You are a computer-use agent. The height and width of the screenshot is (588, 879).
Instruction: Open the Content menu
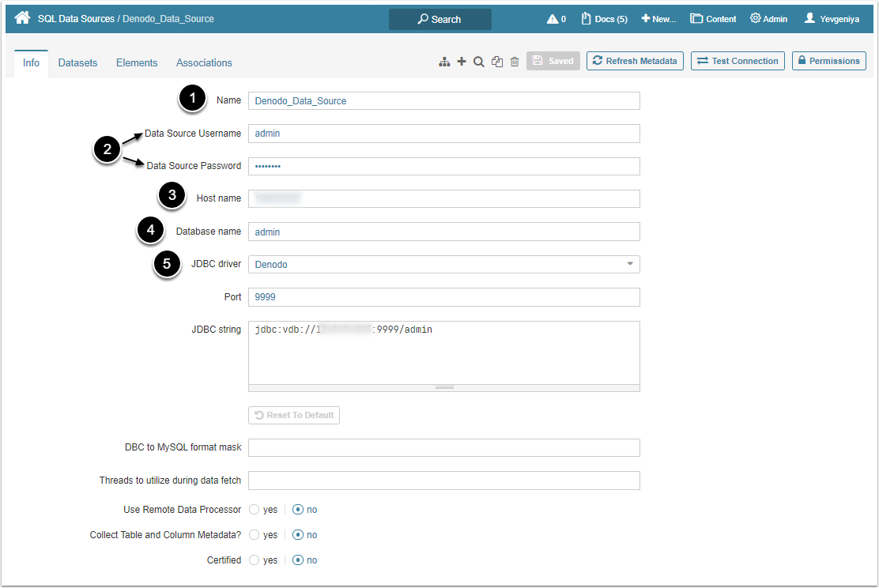[713, 19]
